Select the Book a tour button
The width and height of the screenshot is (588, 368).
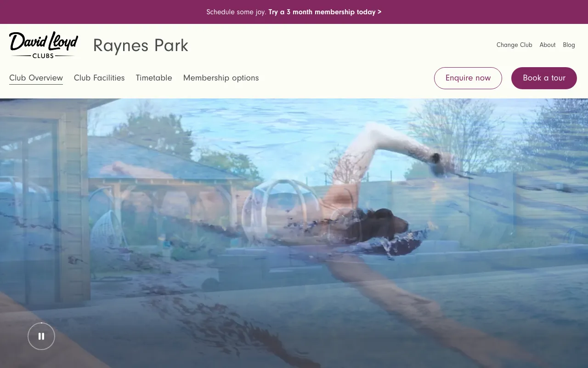tap(544, 78)
